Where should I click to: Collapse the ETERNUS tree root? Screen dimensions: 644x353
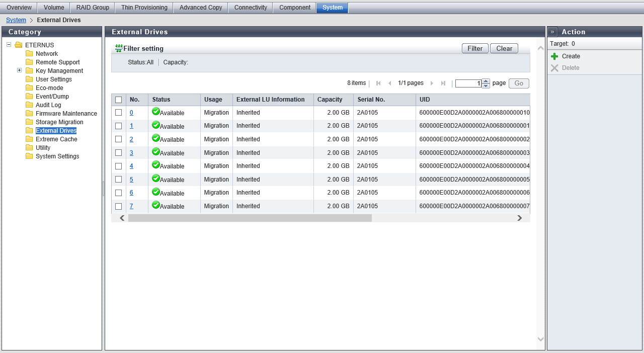pos(9,45)
